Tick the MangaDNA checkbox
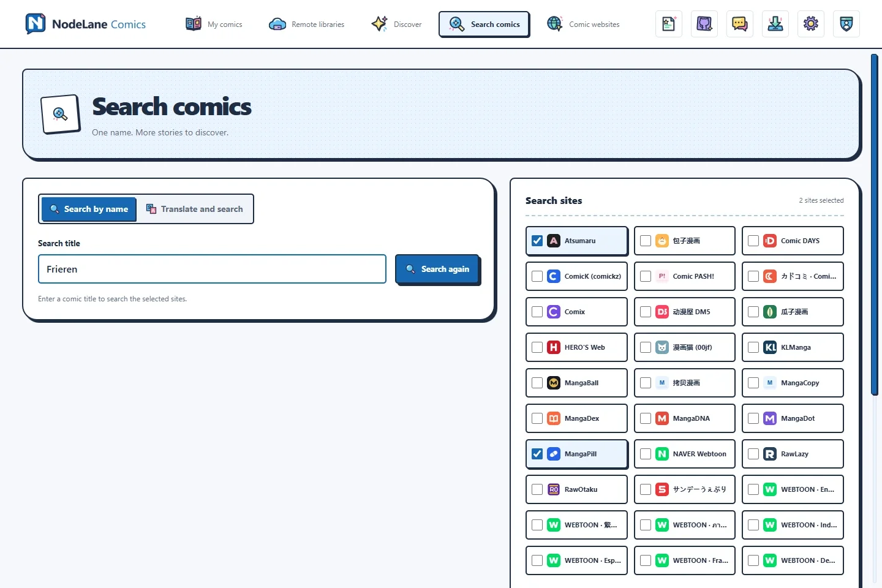Viewport: 882px width, 588px height. 646,418
